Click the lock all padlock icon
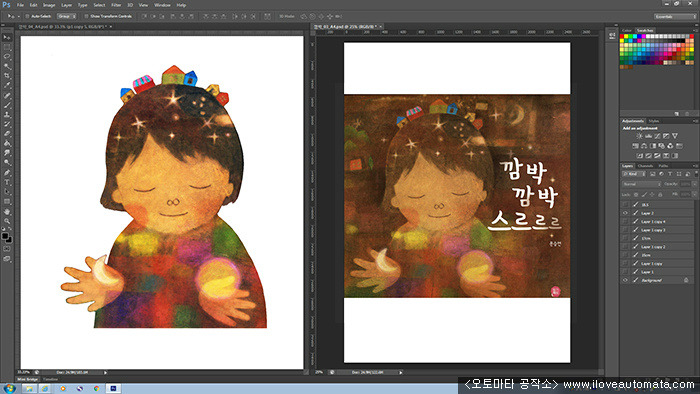Screen dimensions: 700x394 (x=660, y=195)
